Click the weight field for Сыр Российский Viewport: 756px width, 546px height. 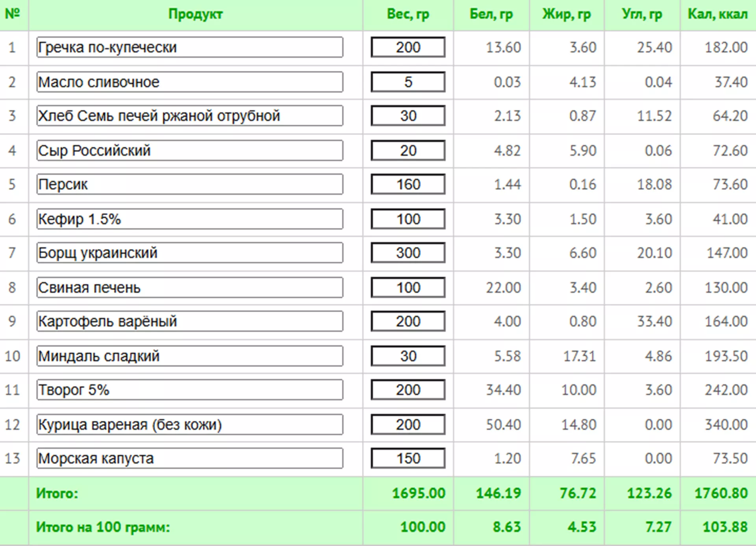[x=408, y=150]
